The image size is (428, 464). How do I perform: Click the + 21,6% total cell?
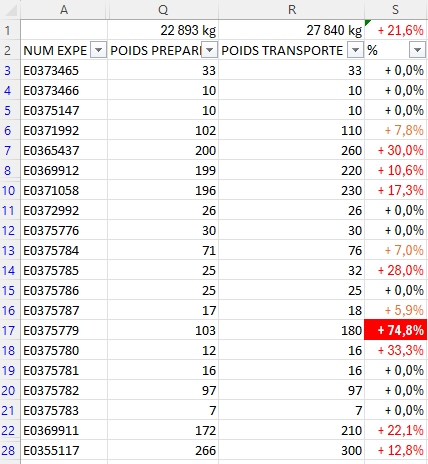[396, 31]
